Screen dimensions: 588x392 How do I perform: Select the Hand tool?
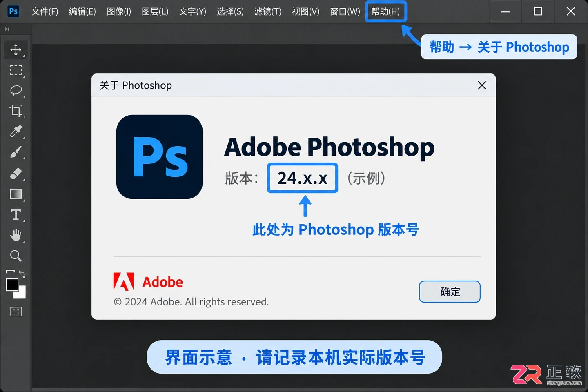[16, 235]
